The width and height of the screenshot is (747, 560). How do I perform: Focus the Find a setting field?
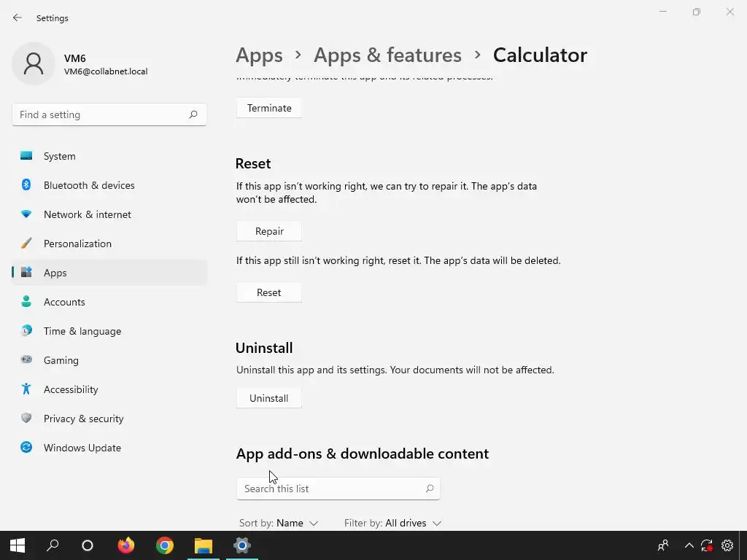(x=109, y=114)
